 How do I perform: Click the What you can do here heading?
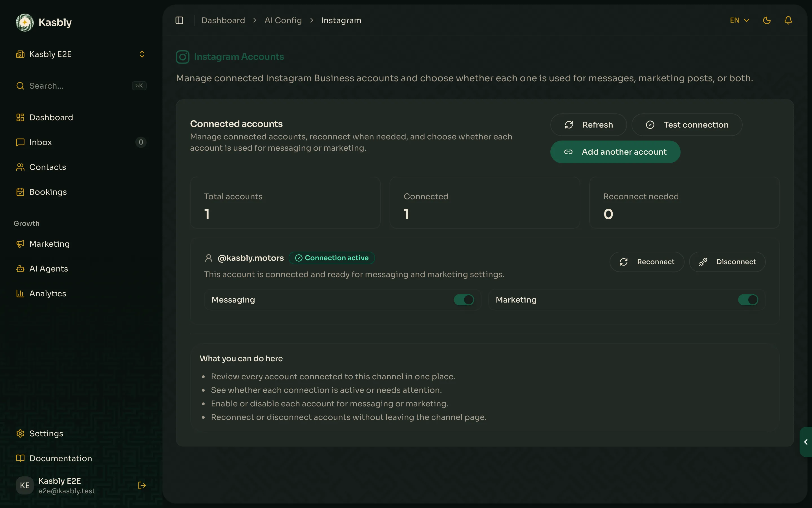click(241, 358)
